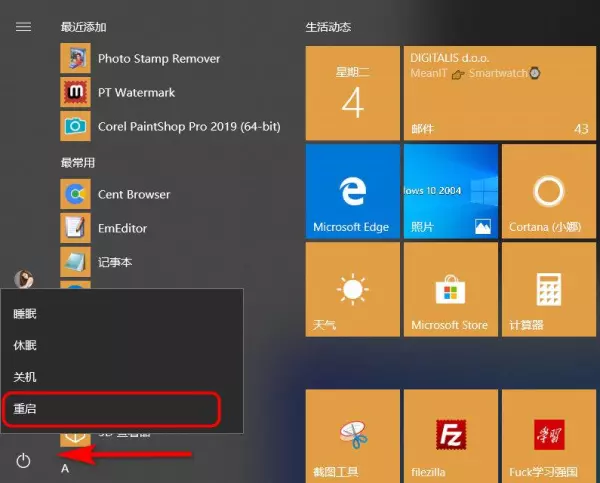The height and width of the screenshot is (483, 600).
Task: Open the Fuck学习强国 tile
Action: click(549, 436)
